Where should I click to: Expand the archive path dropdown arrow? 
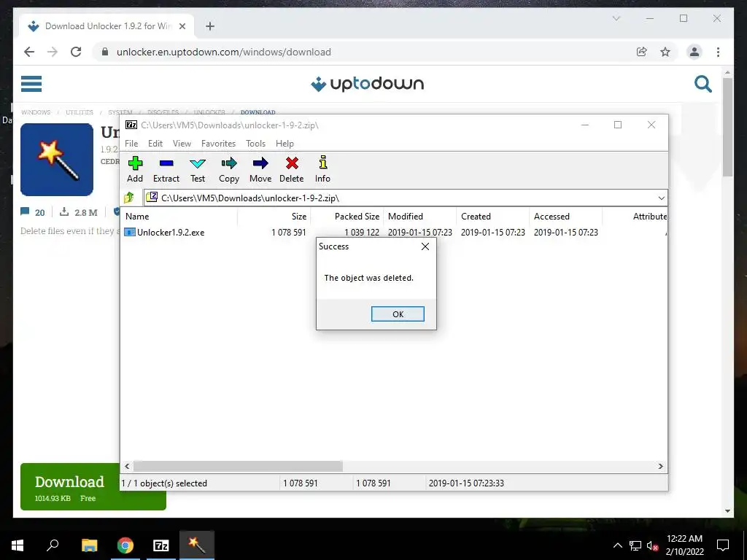(661, 198)
